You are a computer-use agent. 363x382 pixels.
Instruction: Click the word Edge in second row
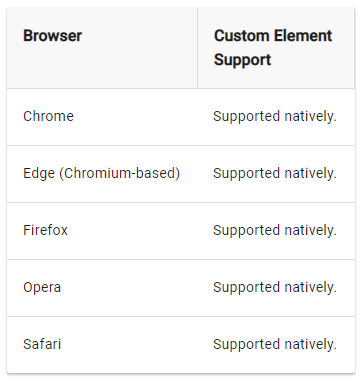[x=39, y=174]
